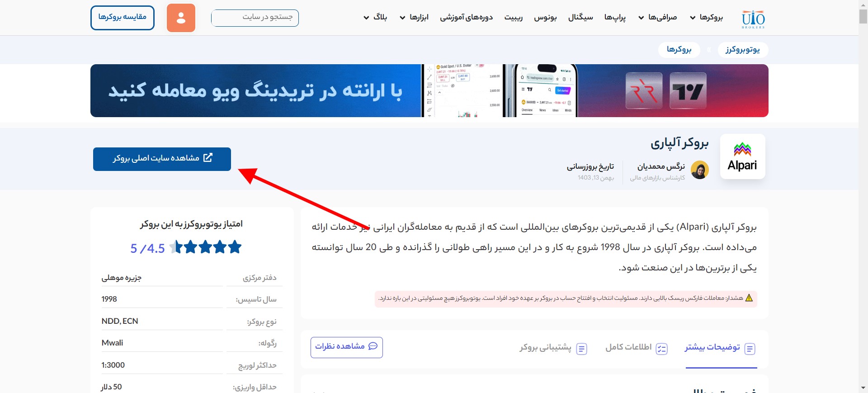This screenshot has height=393, width=868.
Task: Click the external link icon on broker site button
Action: (208, 157)
